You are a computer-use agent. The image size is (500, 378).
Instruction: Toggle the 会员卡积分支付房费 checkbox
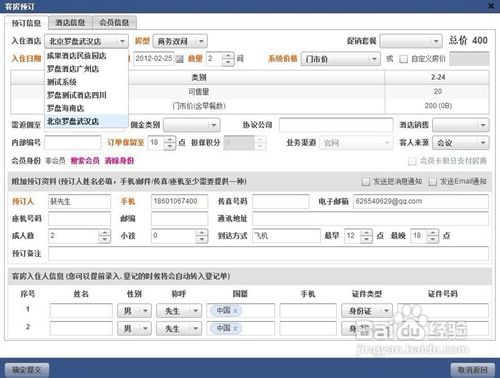click(x=412, y=161)
